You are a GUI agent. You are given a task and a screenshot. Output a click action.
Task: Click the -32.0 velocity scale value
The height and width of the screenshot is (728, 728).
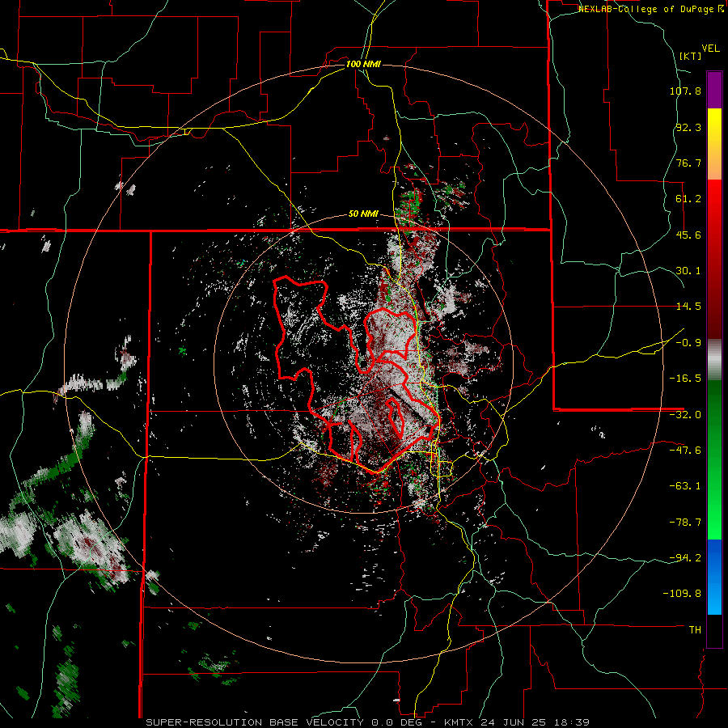[685, 415]
